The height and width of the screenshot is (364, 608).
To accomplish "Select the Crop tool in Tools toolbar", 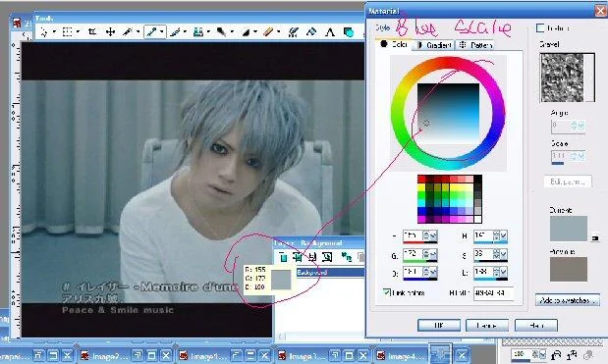I will [x=92, y=31].
